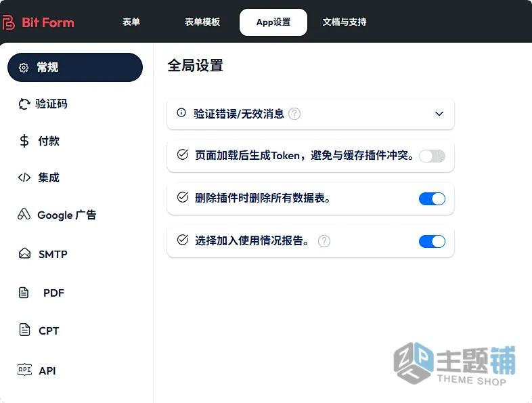Open the 表单 tab
The image size is (532, 403).
click(x=131, y=22)
